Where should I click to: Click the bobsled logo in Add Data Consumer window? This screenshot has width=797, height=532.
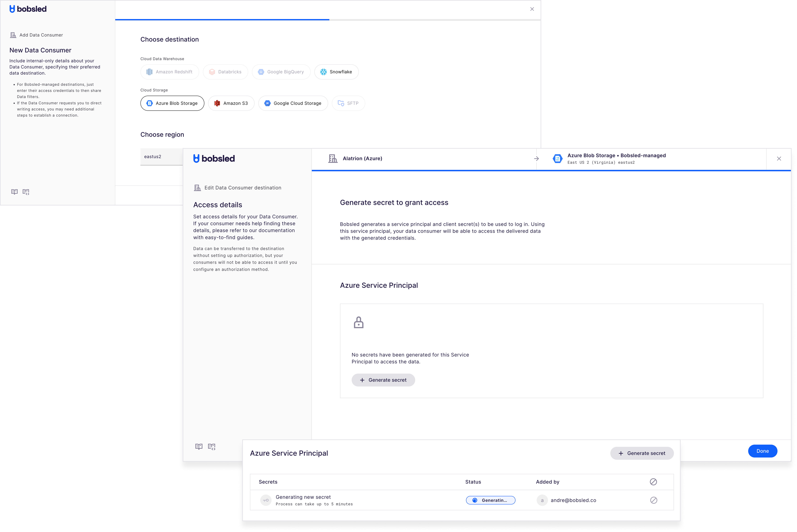coord(28,9)
